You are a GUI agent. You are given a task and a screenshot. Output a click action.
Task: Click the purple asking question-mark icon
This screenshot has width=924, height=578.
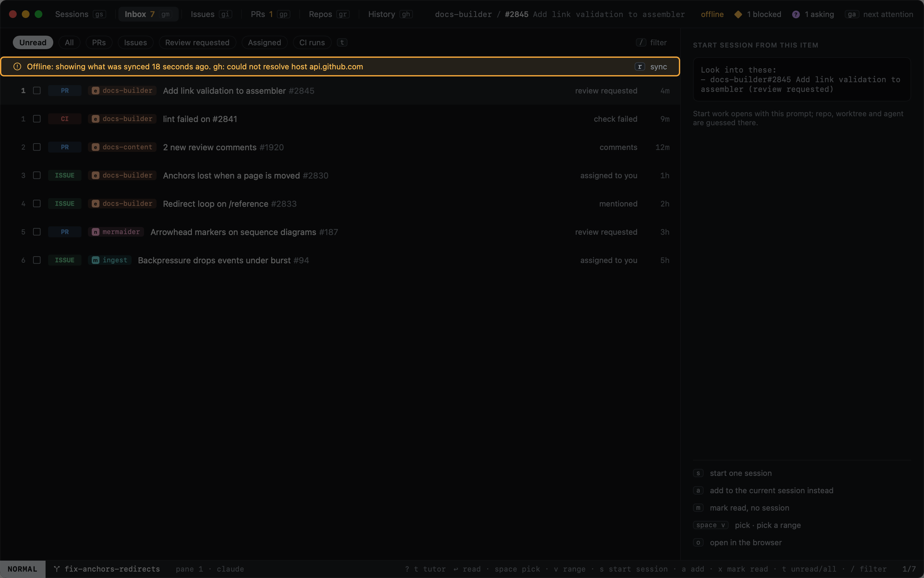click(796, 14)
